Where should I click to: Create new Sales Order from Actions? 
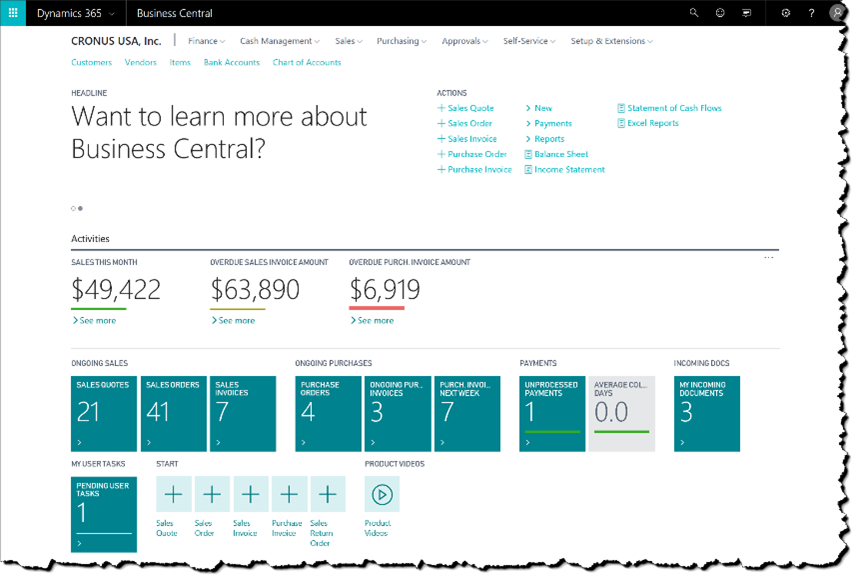point(465,123)
